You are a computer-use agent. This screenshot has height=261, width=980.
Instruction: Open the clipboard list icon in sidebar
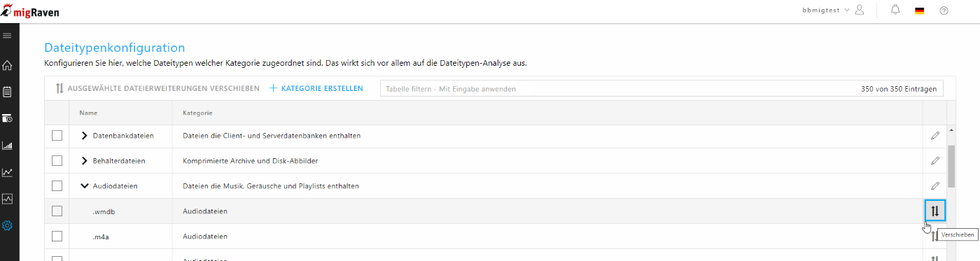point(8,92)
